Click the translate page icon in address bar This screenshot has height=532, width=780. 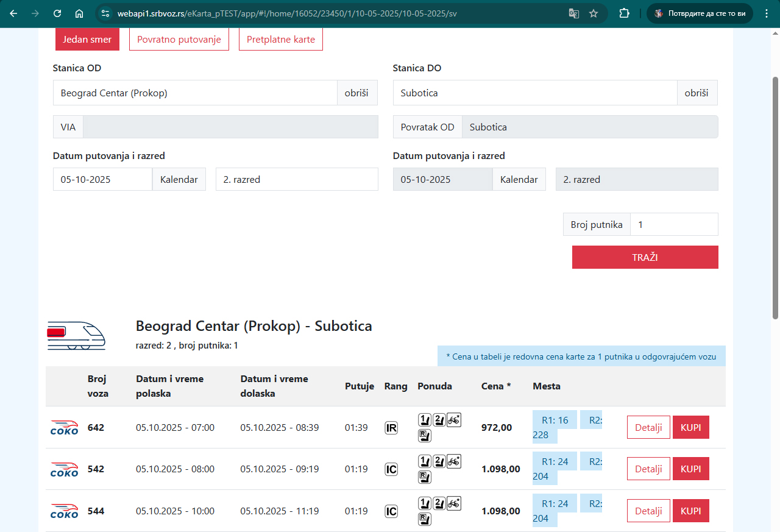pyautogui.click(x=573, y=13)
